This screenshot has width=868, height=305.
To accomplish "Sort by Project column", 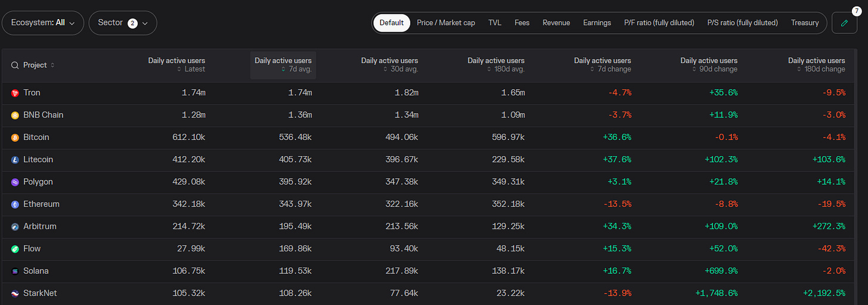I will click(x=39, y=65).
